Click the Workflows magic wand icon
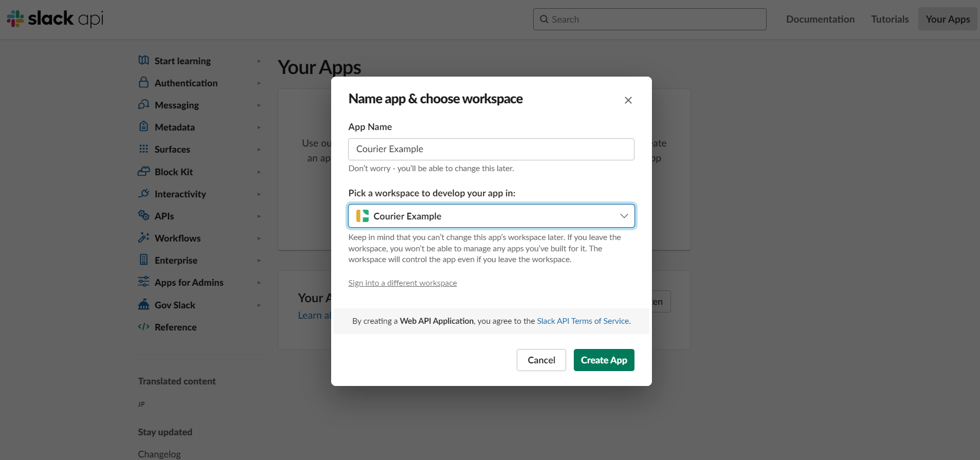Viewport: 980px width, 460px height. click(144, 237)
